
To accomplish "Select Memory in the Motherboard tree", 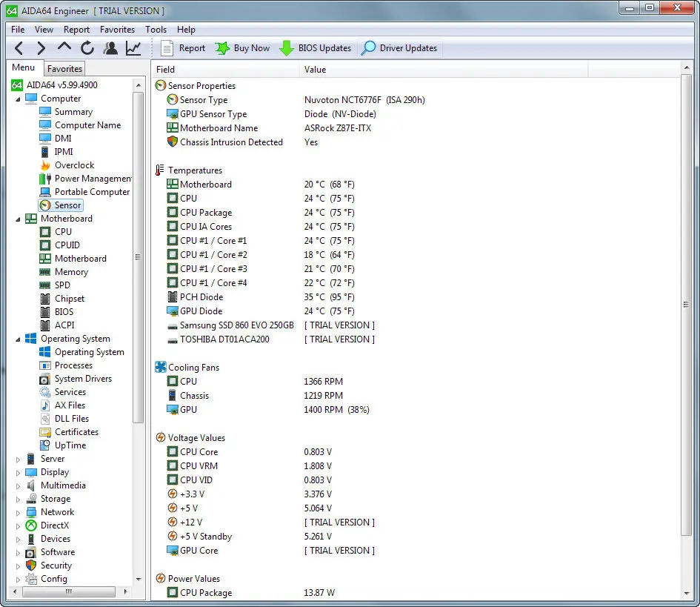I will pos(71,272).
